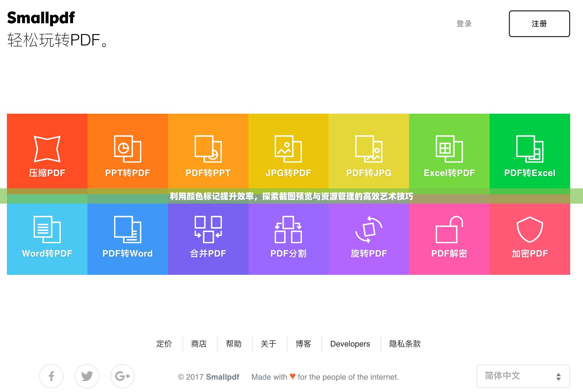
Task: Click the Google+ social icon
Action: (123, 376)
